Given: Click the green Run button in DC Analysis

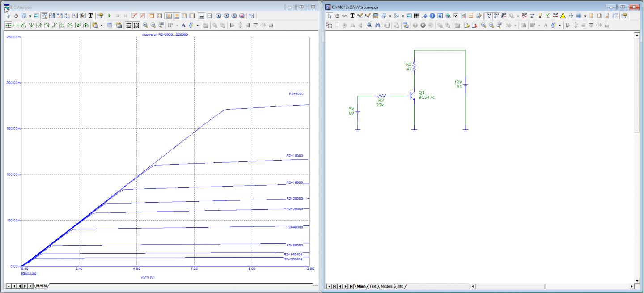Looking at the screenshot, I should tap(110, 16).
